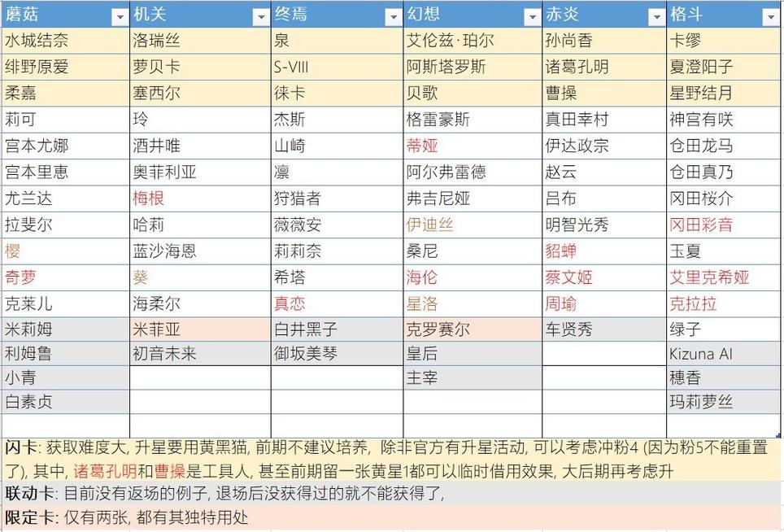The width and height of the screenshot is (784, 532).
Task: Select the cell 明智光秀
Action: pos(604,225)
